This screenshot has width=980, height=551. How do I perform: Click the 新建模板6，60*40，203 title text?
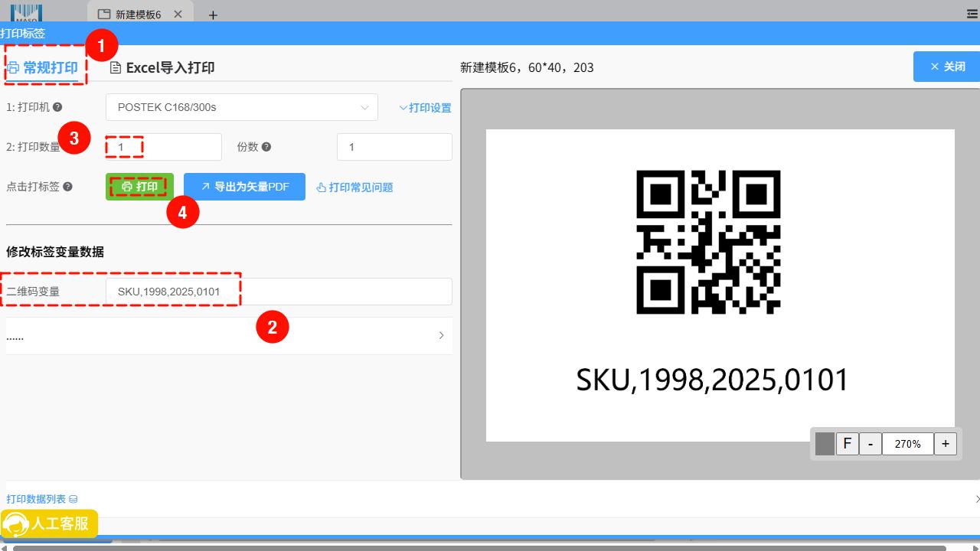[x=527, y=67]
